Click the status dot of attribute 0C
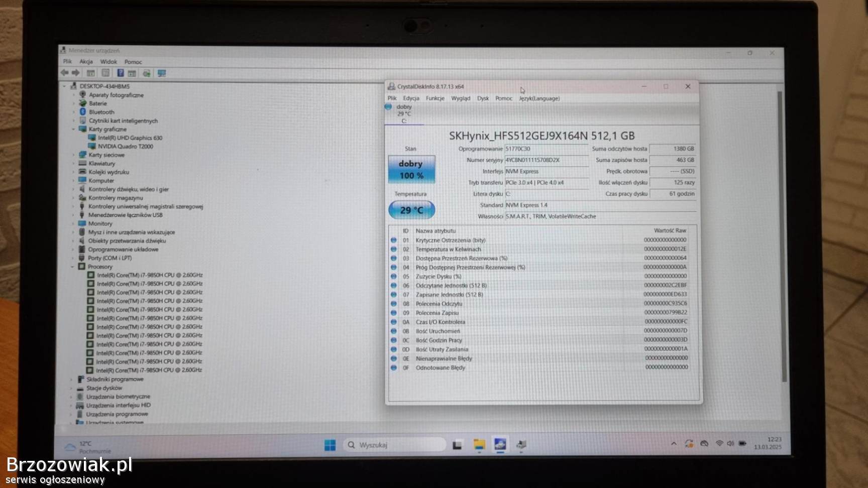 point(394,340)
